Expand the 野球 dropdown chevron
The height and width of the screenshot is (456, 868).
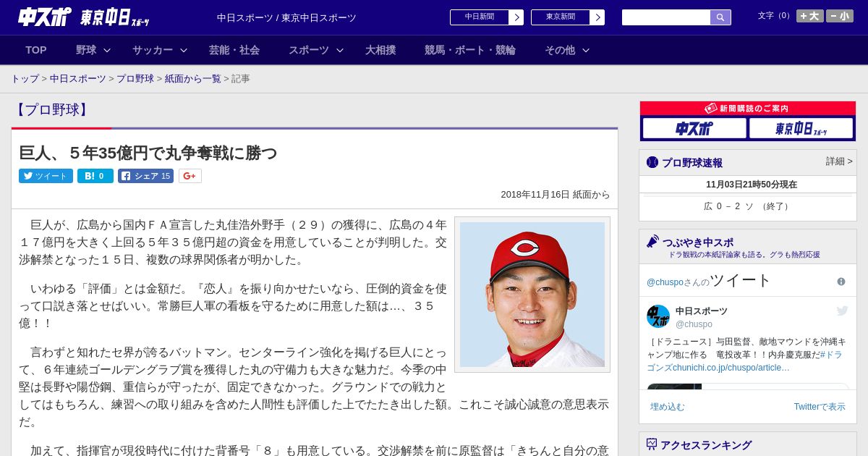pos(107,50)
